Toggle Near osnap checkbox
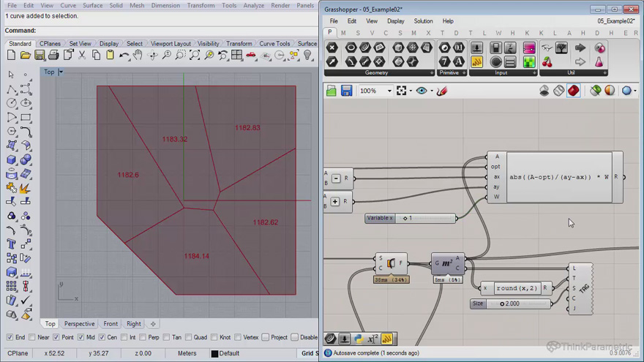Viewport: 644px width, 362px height. click(x=32, y=337)
